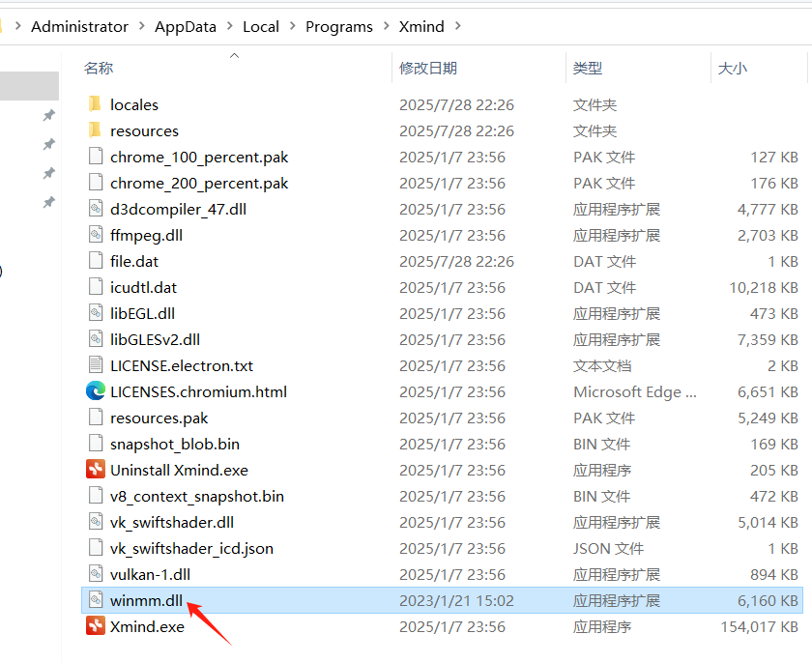Select the resources folder name
This screenshot has height=663, width=812.
pos(144,130)
